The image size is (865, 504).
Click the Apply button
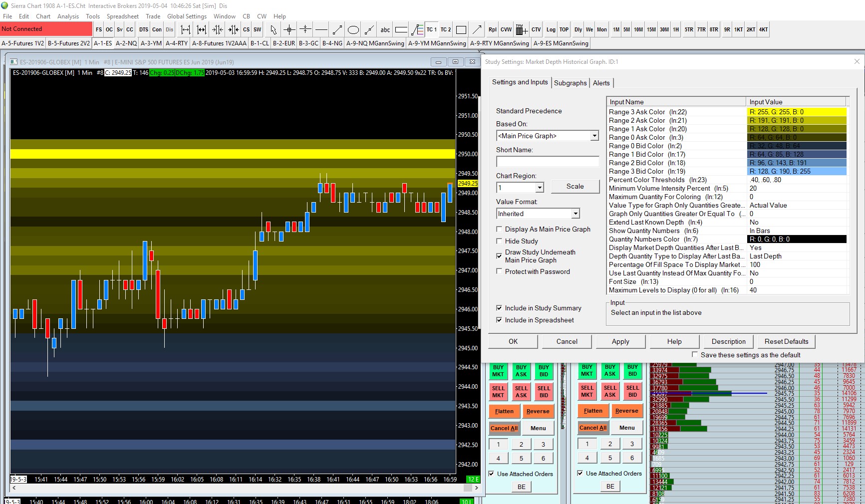point(620,341)
